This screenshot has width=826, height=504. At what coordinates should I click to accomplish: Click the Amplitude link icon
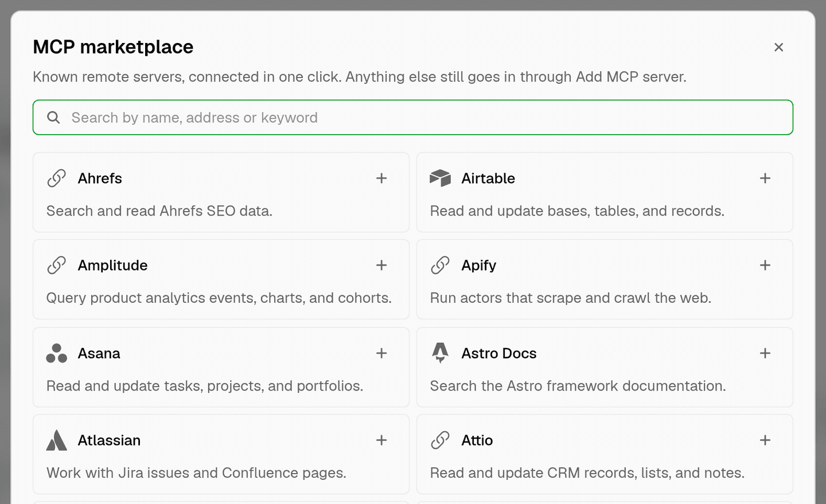click(56, 265)
